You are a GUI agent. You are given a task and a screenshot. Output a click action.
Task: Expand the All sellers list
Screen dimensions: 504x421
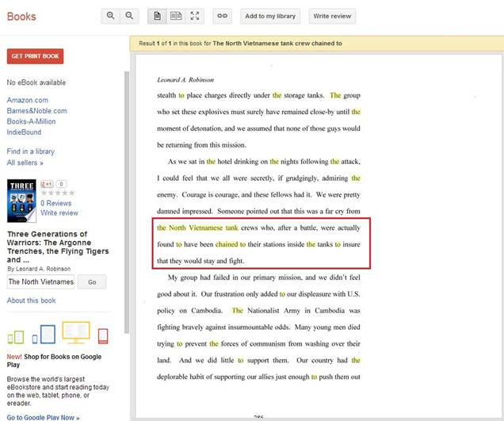[25, 163]
